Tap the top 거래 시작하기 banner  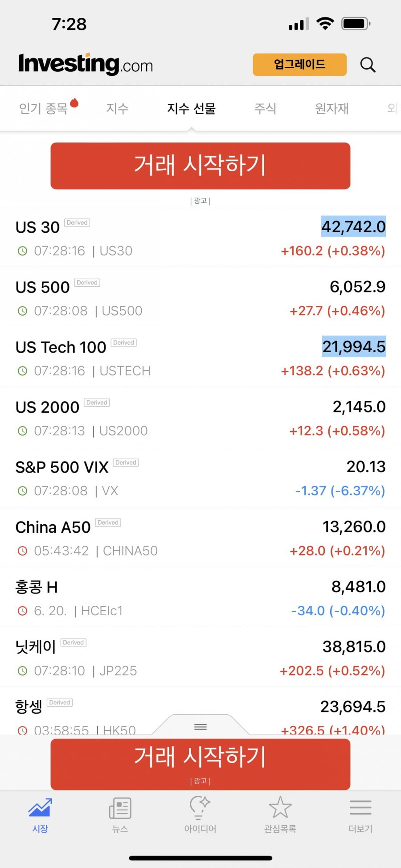[x=200, y=166]
